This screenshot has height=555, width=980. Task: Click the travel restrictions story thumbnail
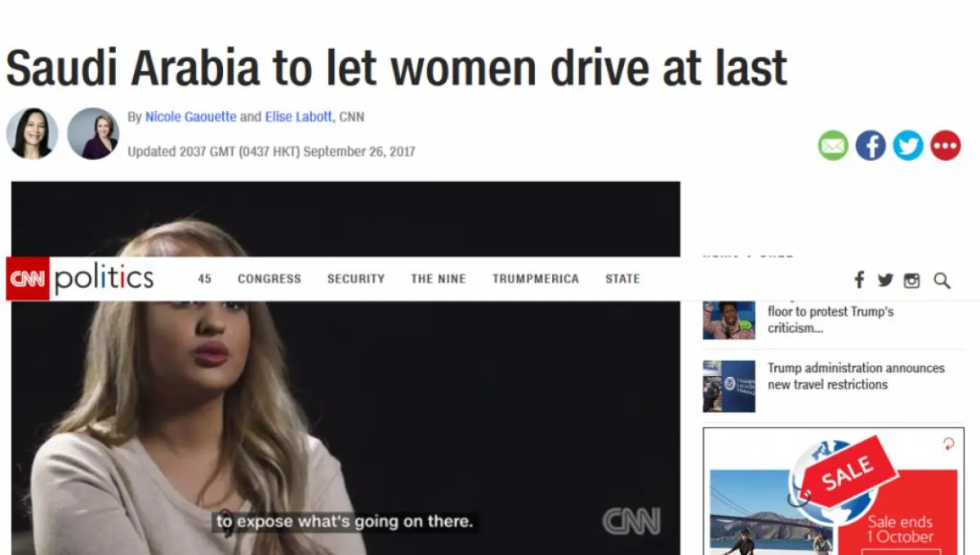[729, 386]
